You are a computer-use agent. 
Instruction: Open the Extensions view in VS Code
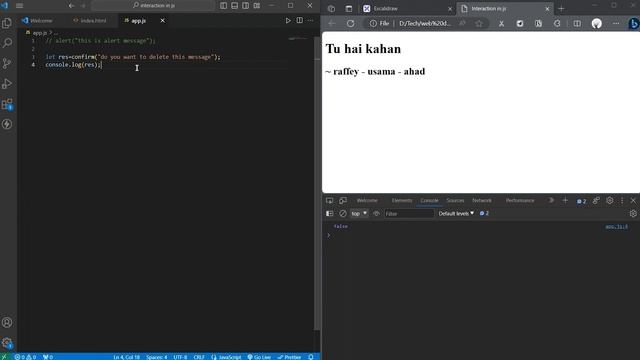[7, 104]
